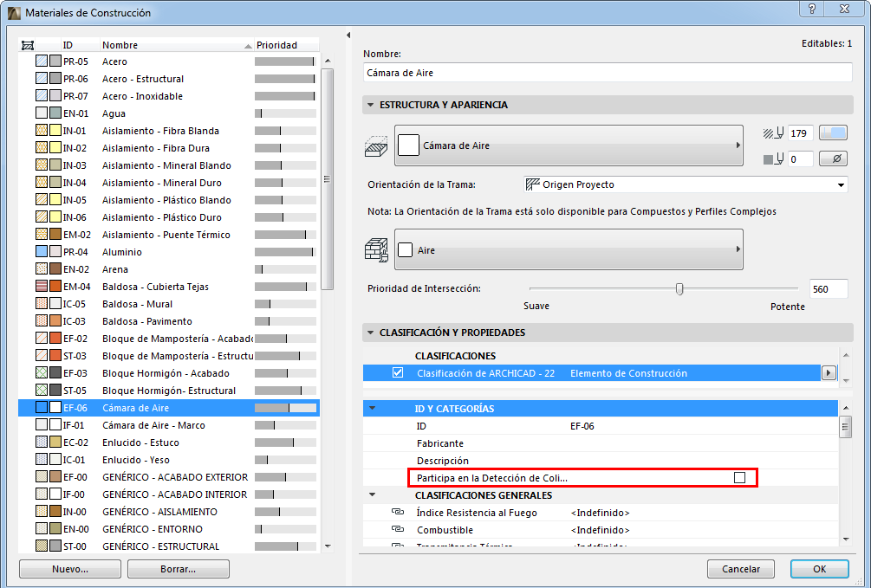This screenshot has width=871, height=588.
Task: Click the link icon beside Índice Resistencia al Fuego
Action: pyautogui.click(x=397, y=512)
